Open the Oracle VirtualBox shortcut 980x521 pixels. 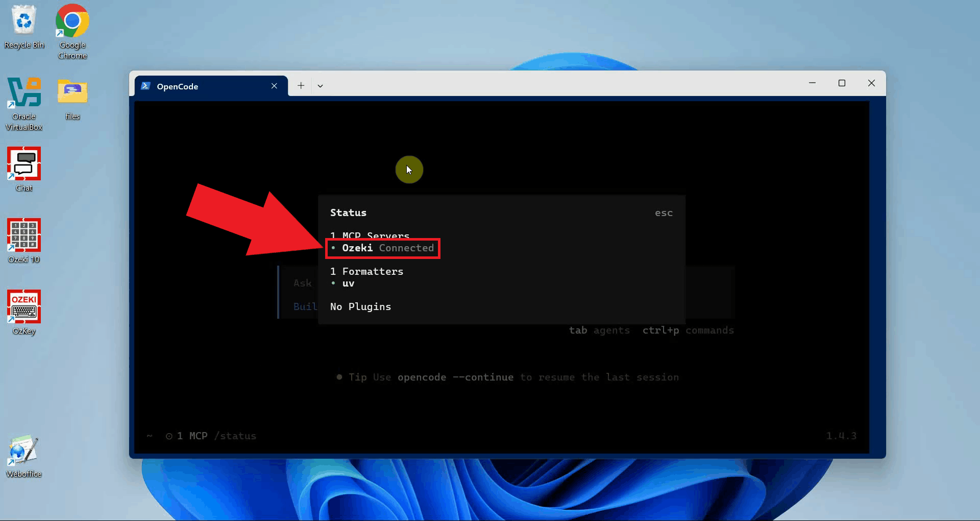click(24, 104)
